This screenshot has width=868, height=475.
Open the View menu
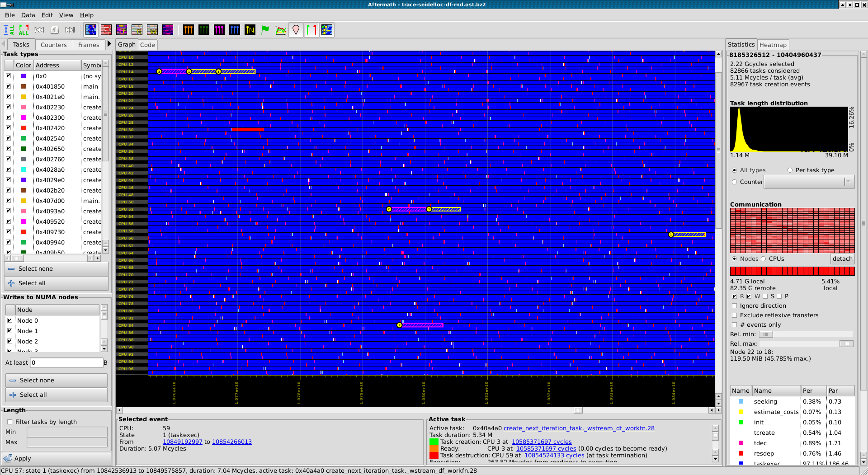point(66,15)
